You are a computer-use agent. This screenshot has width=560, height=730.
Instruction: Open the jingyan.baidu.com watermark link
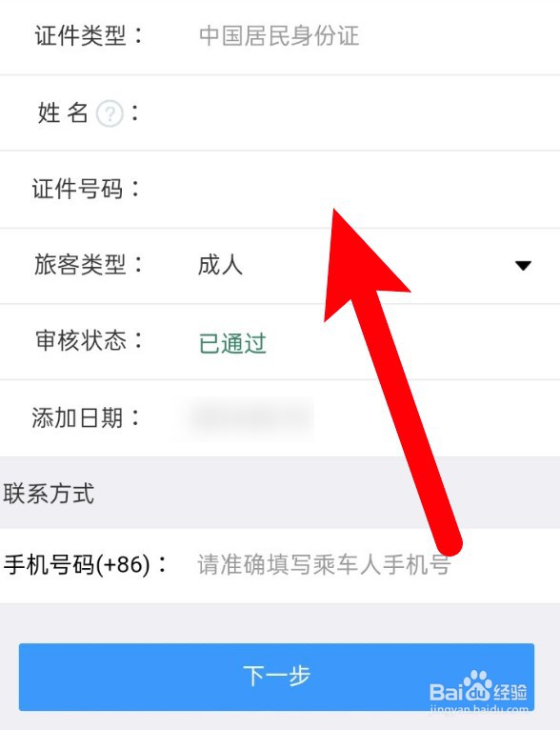(x=479, y=710)
